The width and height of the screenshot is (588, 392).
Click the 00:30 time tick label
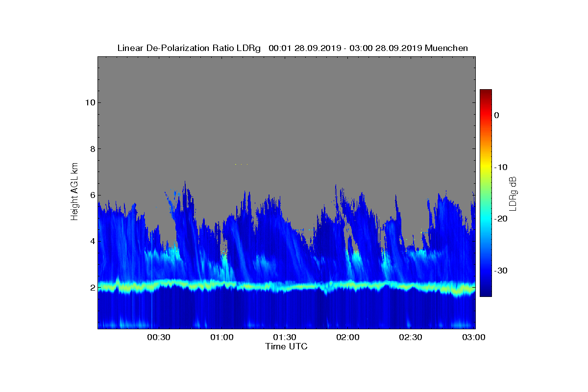[158, 338]
